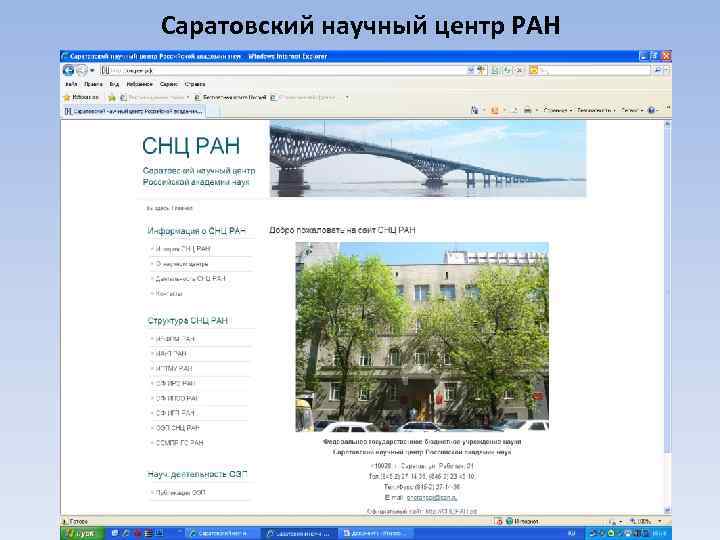This screenshot has width=720, height=540.
Task: Click the browser Back arrow button
Action: [68, 70]
